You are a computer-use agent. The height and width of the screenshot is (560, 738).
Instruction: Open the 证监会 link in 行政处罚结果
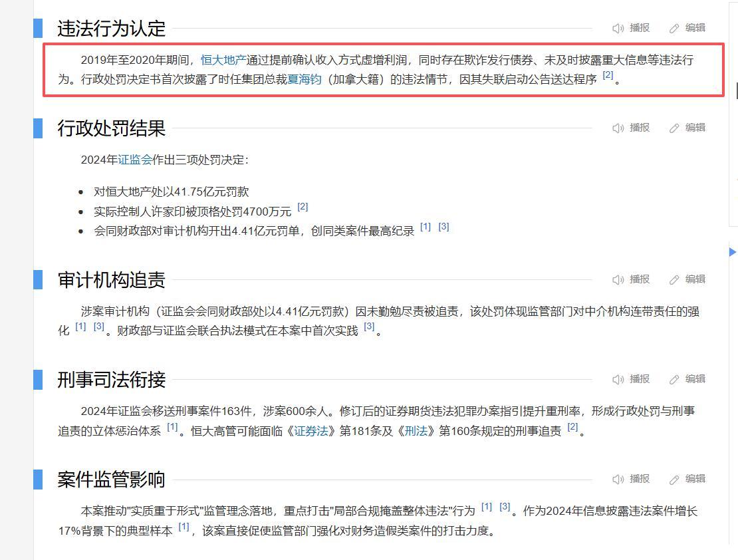[135, 160]
